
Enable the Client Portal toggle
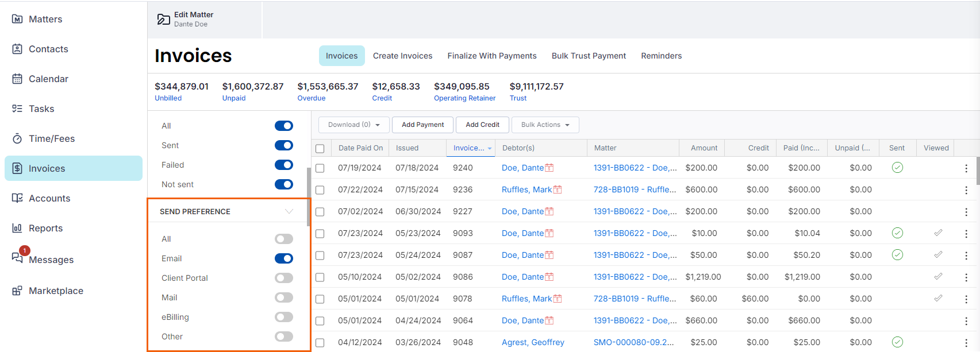tap(284, 278)
